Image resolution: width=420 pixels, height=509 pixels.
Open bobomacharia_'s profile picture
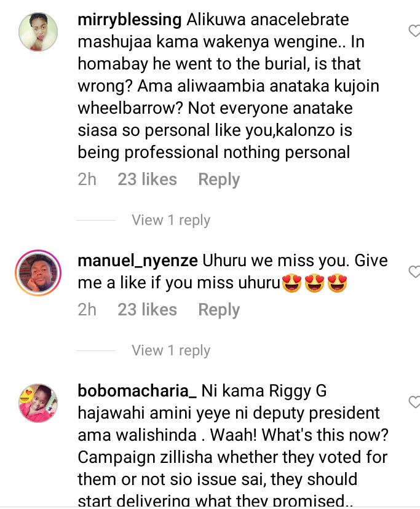pos(38,403)
